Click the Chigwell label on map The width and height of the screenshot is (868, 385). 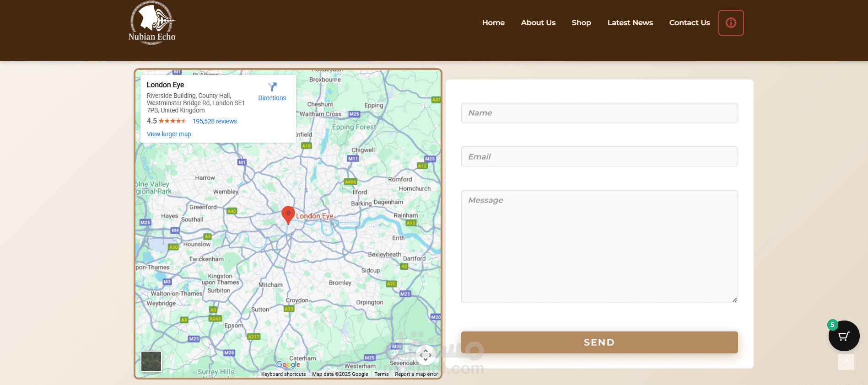363,150
